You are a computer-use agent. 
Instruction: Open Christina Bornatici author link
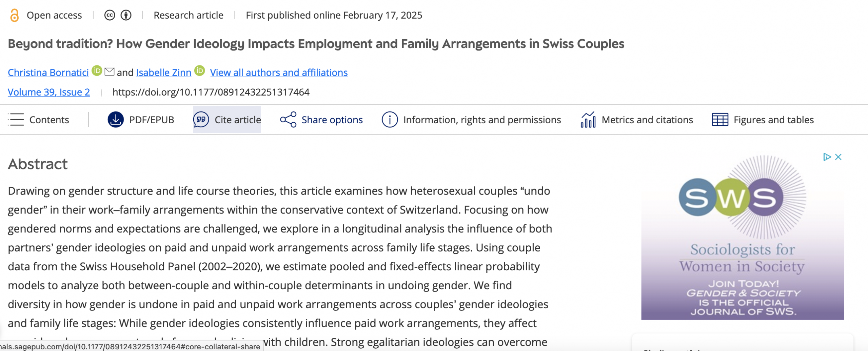click(48, 73)
